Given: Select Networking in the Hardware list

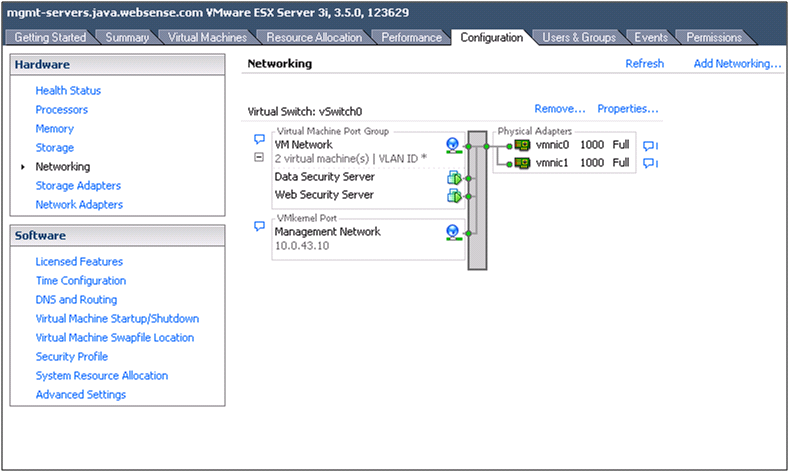Looking at the screenshot, I should tap(62, 167).
